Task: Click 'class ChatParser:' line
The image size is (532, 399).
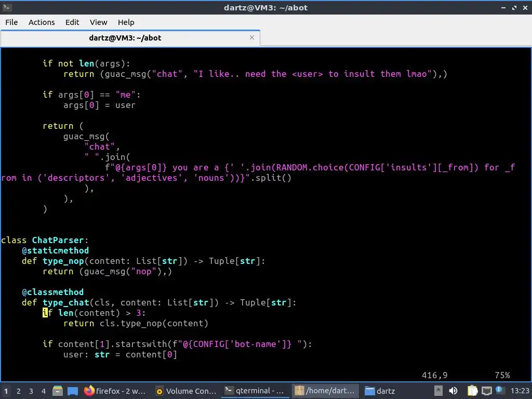Action: click(x=45, y=240)
